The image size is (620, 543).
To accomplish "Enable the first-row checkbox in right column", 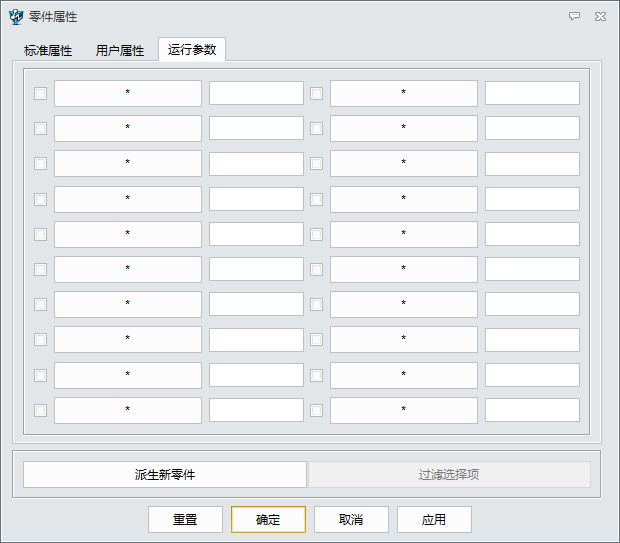I will pos(316,93).
